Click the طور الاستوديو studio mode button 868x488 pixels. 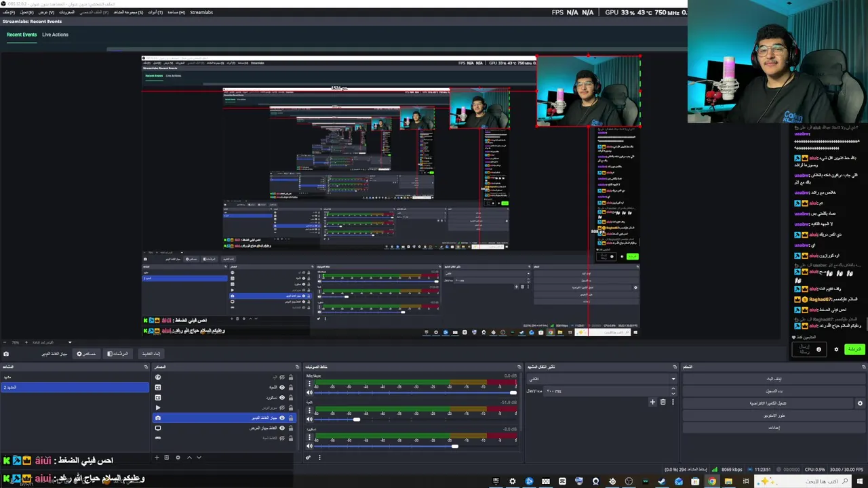pyautogui.click(x=774, y=415)
